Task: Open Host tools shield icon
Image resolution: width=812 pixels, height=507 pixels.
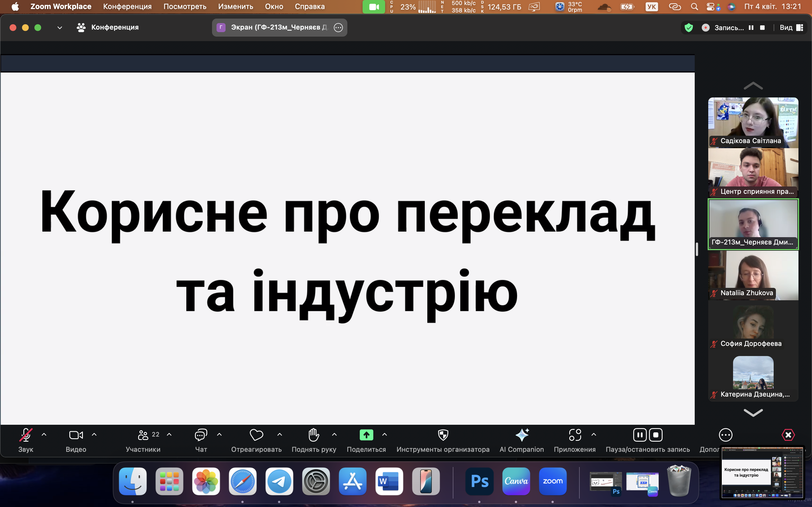Action: click(443, 435)
